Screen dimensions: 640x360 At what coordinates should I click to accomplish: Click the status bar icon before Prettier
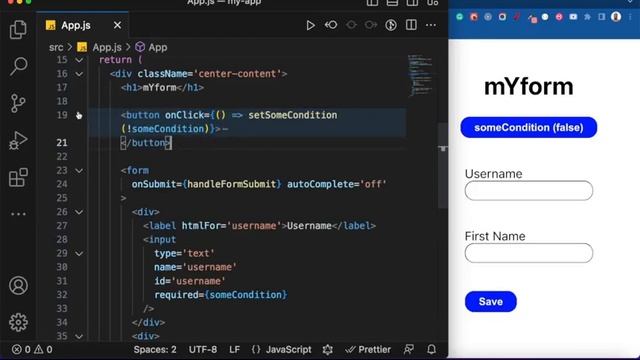click(x=327, y=350)
